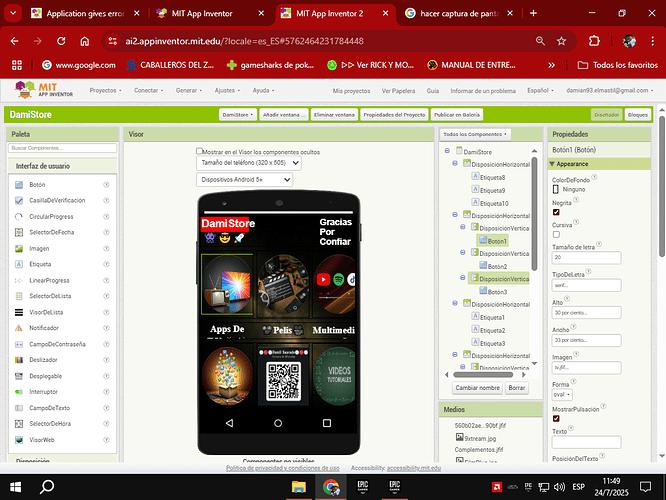666x500 pixels.
Task: Open Chrome from the Windows taskbar
Action: (x=329, y=487)
